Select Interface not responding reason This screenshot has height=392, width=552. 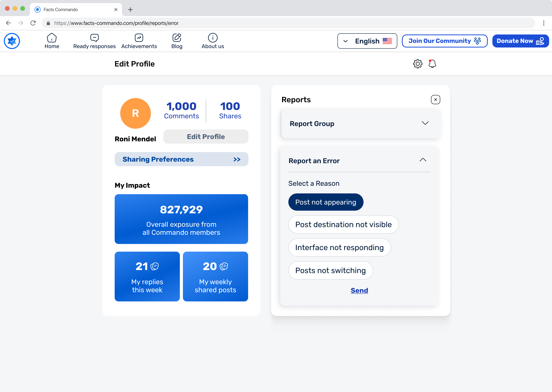340,247
